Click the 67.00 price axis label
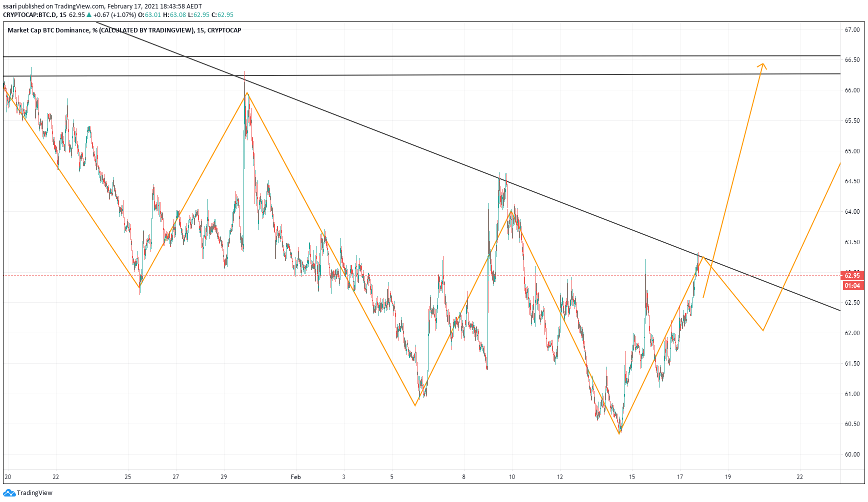Viewport: 868px width, 502px height. [852, 30]
